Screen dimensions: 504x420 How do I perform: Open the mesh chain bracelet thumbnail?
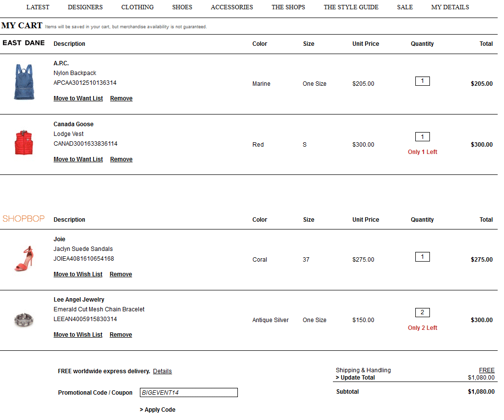click(x=24, y=320)
